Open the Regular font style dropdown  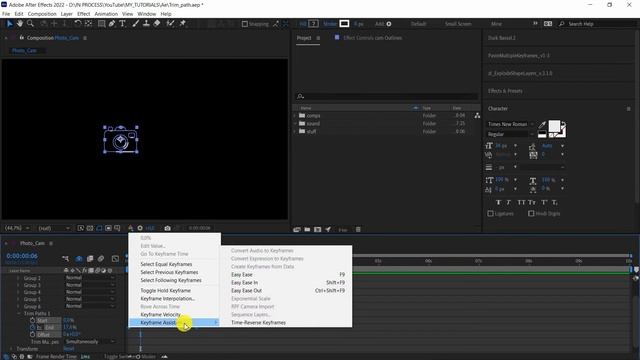pyautogui.click(x=511, y=134)
